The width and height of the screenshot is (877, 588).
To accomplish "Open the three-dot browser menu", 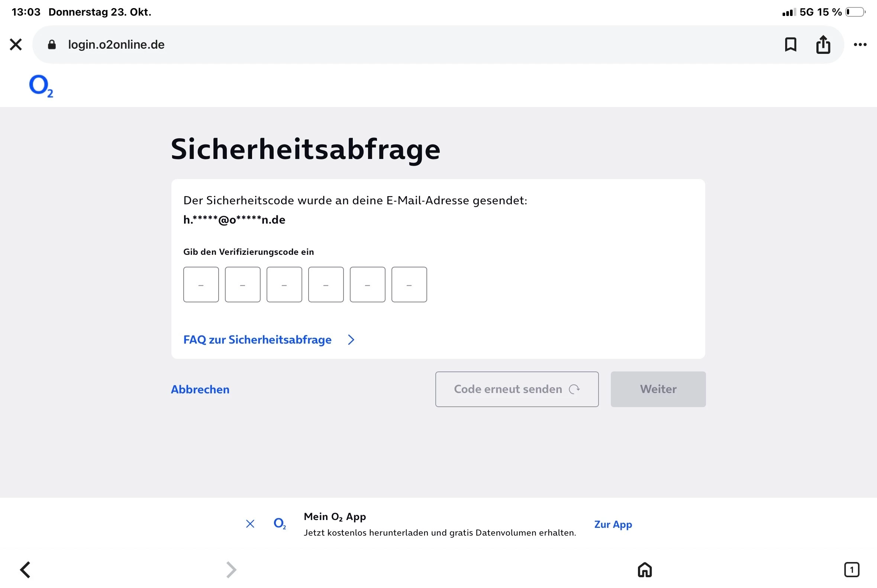I will 860,45.
